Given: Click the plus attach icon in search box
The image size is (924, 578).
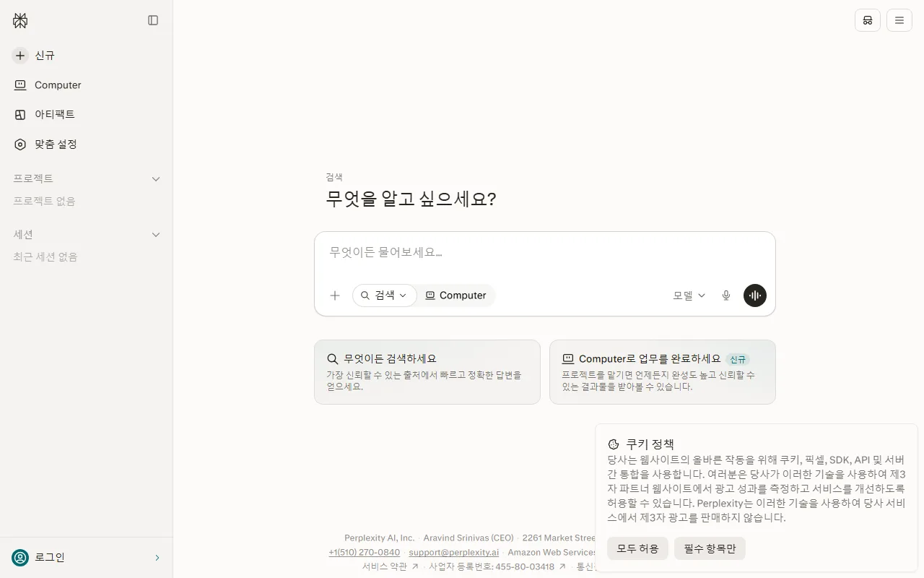Looking at the screenshot, I should (335, 296).
